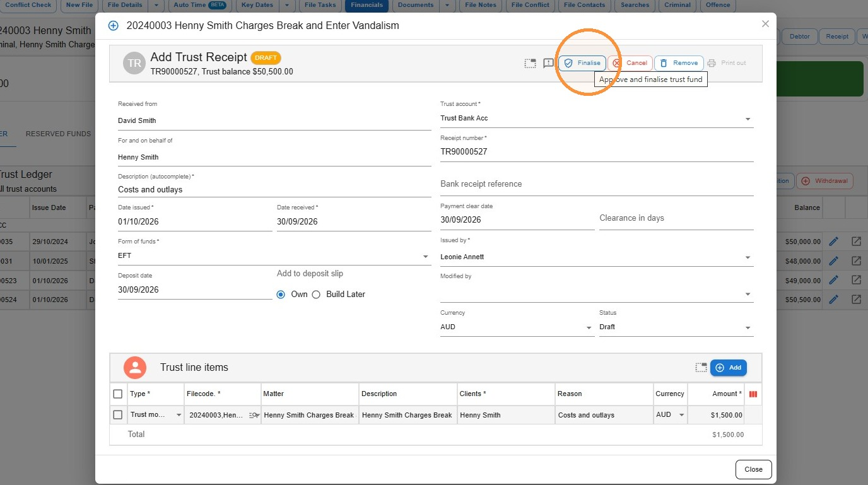Image resolution: width=868 pixels, height=485 pixels.
Task: Open $50,500.00 ledger row in new window
Action: tap(856, 300)
